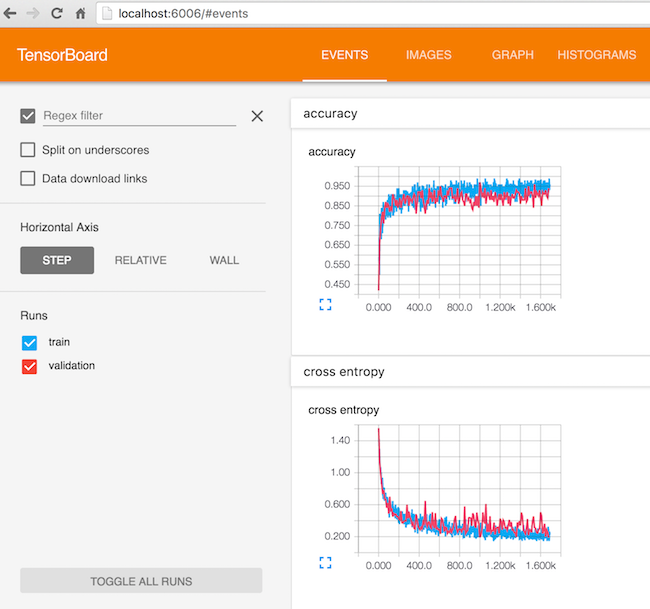Enable Split on underscores checkbox
The height and width of the screenshot is (609, 650).
pyautogui.click(x=28, y=150)
